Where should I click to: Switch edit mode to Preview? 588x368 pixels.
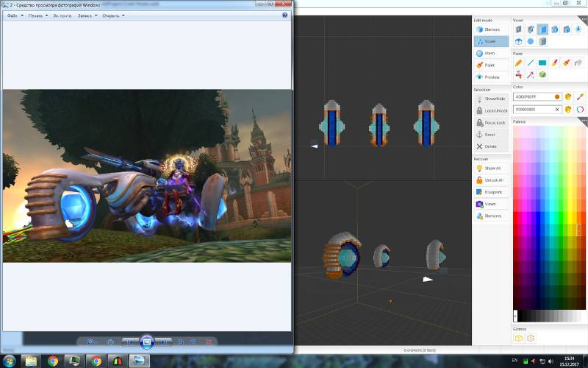tap(492, 77)
